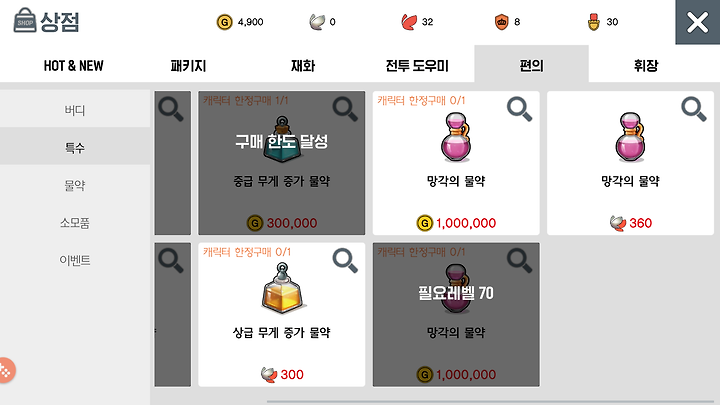Tap the yellow medal currency icon
The height and width of the screenshot is (405, 720).
(594, 22)
